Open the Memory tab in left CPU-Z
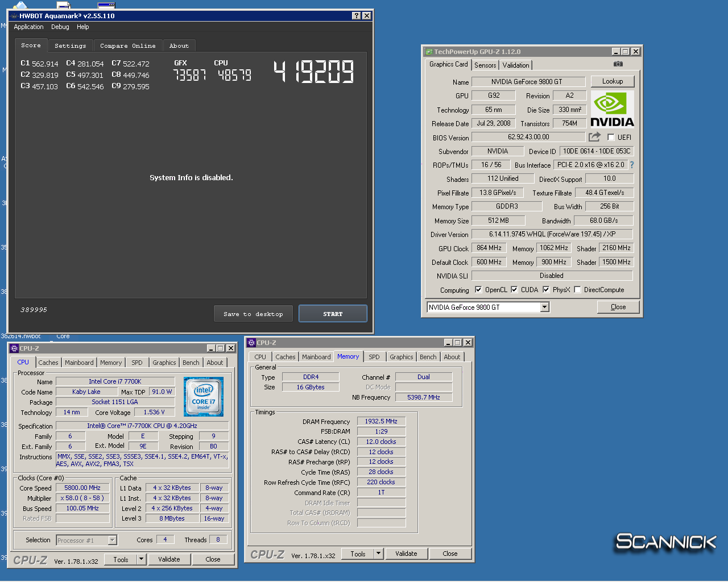728x582 pixels. [x=111, y=363]
